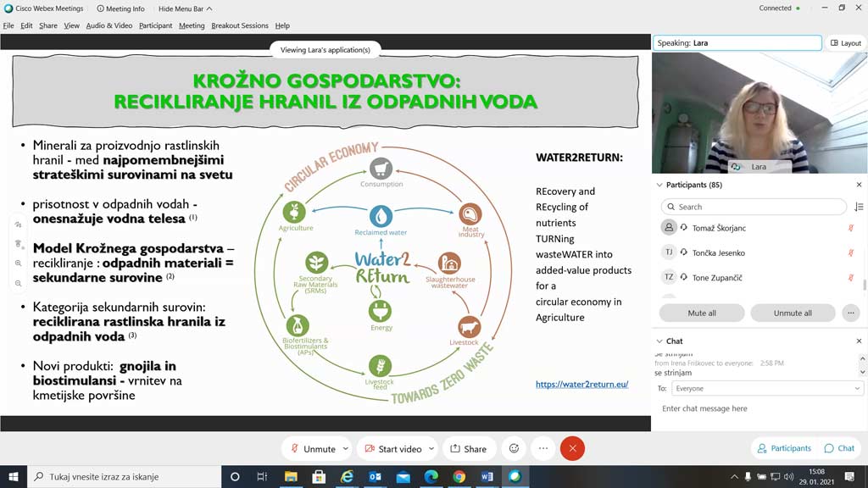Open the Mail app from the taskbar

(x=403, y=476)
